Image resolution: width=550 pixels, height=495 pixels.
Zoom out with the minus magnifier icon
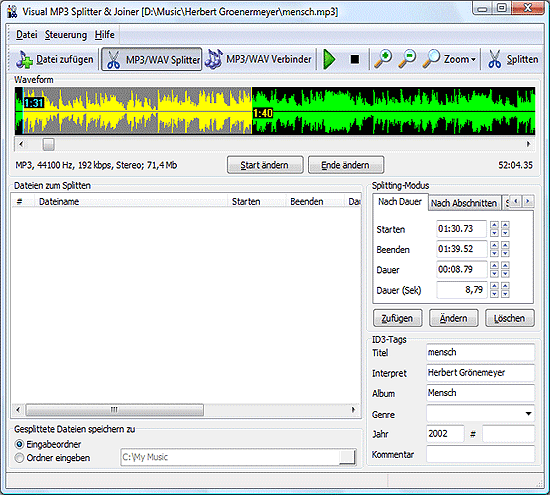pos(407,59)
